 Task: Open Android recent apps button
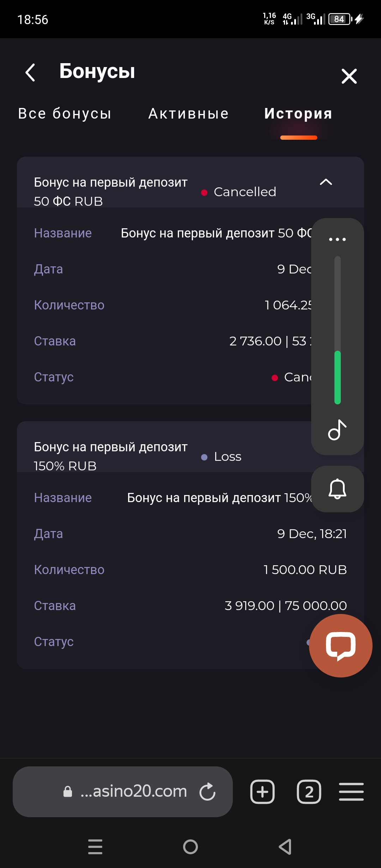coord(95,846)
